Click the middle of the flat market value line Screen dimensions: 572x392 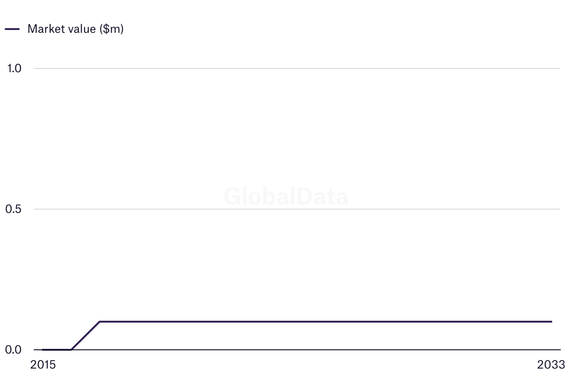(x=325, y=322)
